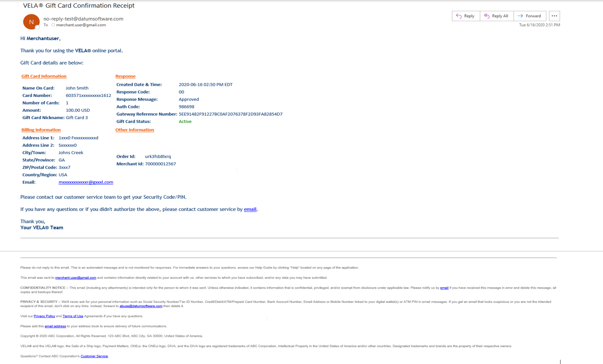This screenshot has width=603, height=364.
Task: Open ABC Corporation's Customer Service link
Action: pyautogui.click(x=94, y=356)
